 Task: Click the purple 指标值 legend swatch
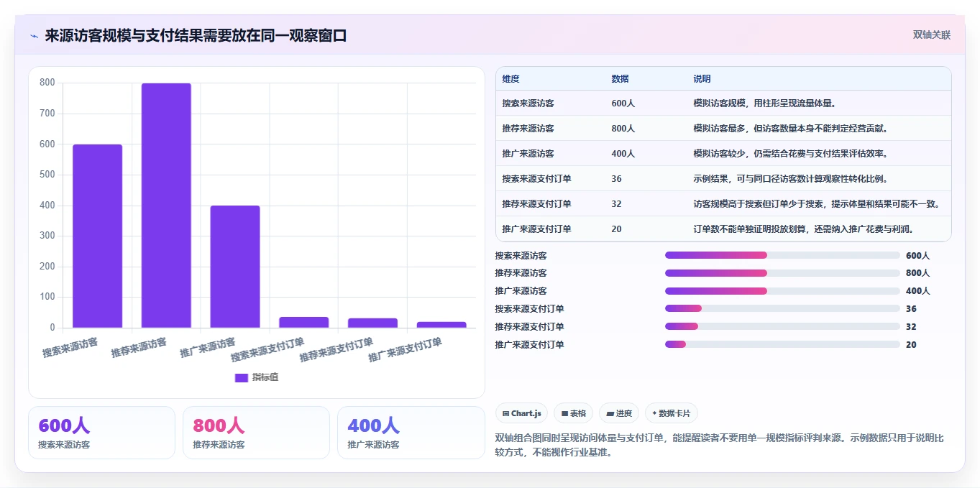coord(242,377)
